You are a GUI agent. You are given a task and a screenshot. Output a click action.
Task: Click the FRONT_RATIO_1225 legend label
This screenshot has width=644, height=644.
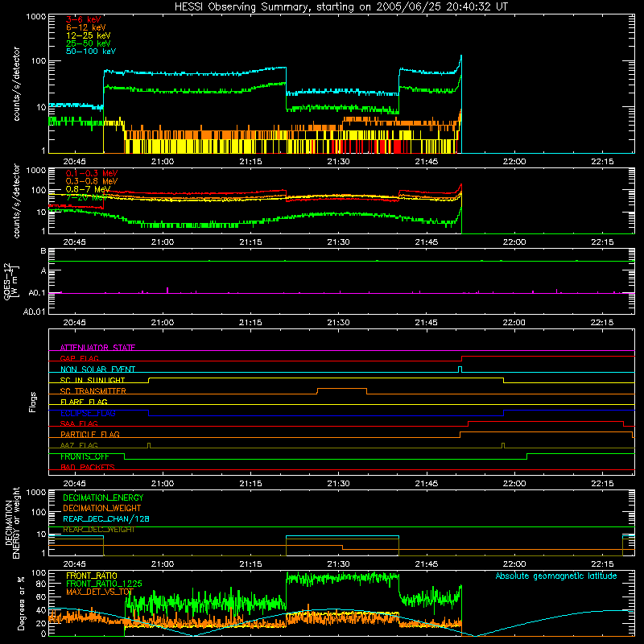(104, 584)
